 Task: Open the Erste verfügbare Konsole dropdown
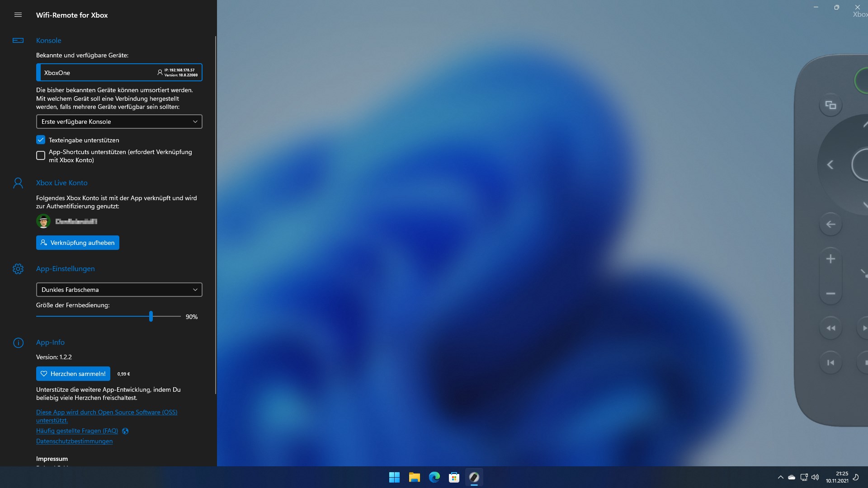119,122
